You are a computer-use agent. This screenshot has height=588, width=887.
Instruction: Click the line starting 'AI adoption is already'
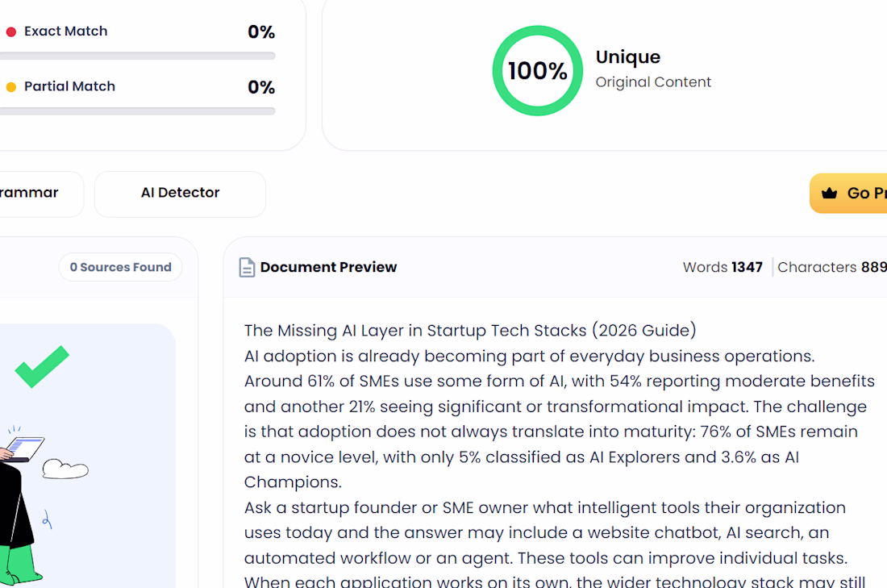[530, 356]
